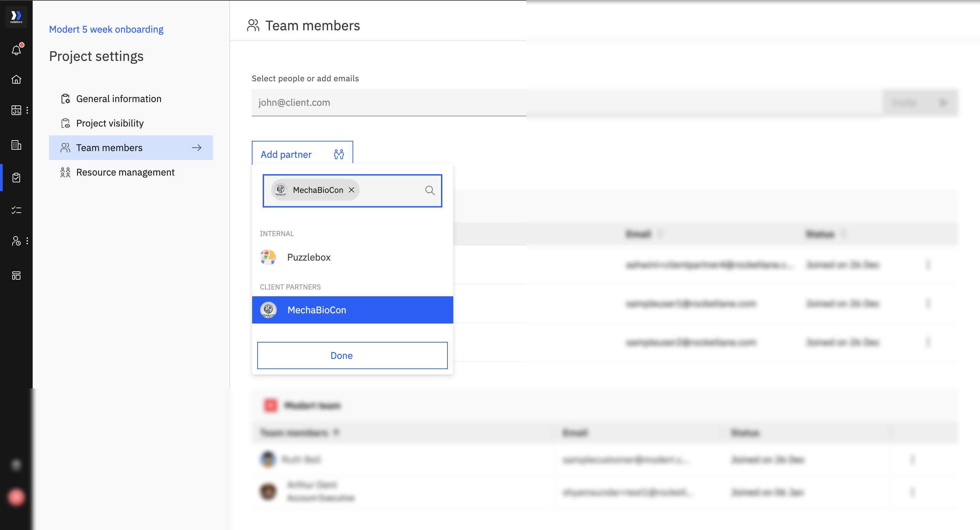
Task: Select the projects clipboard icon
Action: point(16,178)
